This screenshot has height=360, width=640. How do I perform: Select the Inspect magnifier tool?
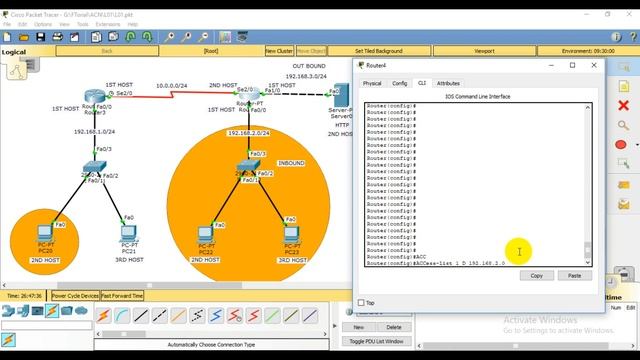(x=623, y=125)
